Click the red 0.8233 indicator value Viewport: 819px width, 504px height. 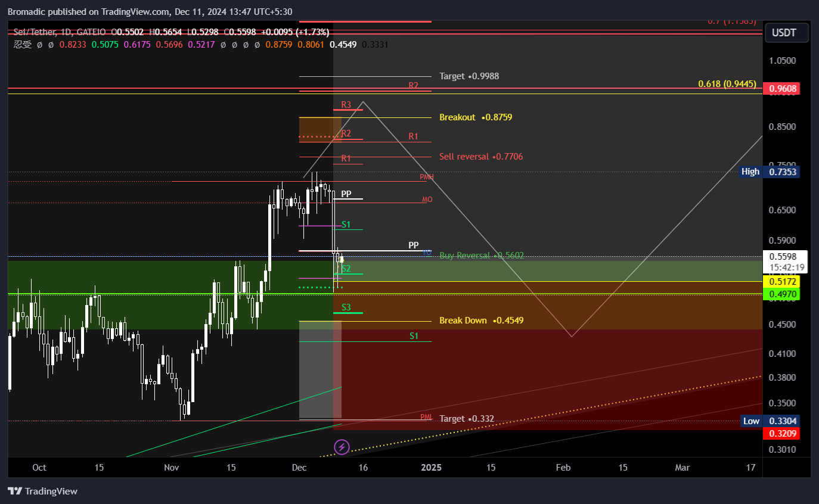point(73,44)
